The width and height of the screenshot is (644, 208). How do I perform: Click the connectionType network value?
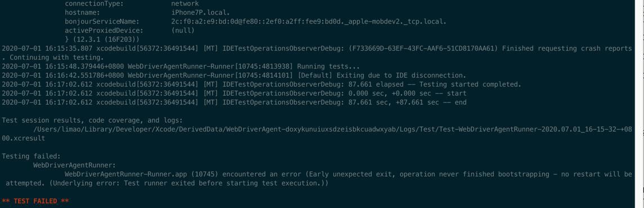(185, 4)
